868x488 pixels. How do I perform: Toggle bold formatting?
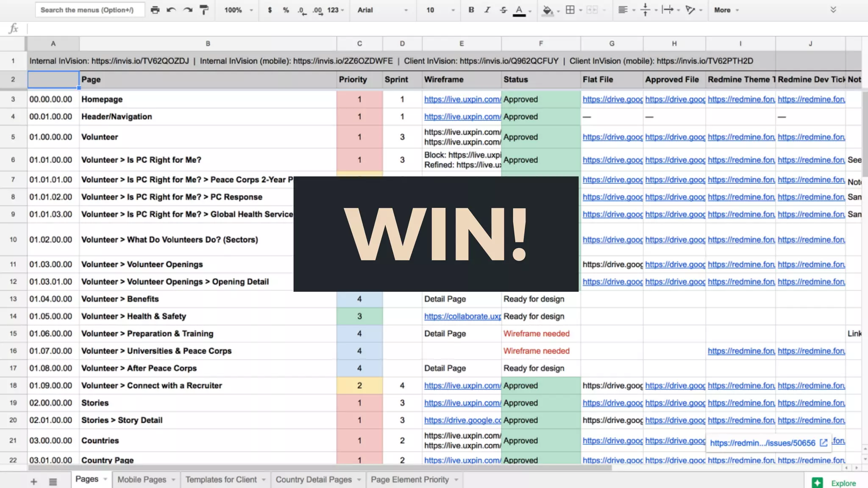coord(471,10)
